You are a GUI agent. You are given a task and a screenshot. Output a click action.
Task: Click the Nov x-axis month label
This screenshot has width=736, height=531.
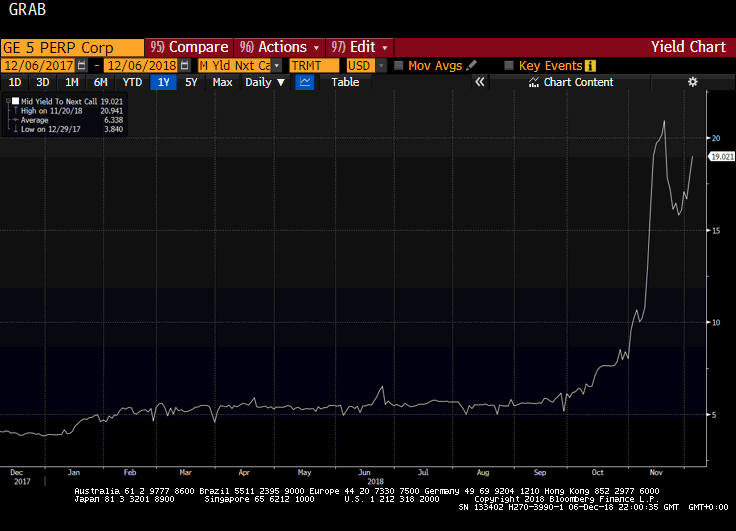point(656,472)
